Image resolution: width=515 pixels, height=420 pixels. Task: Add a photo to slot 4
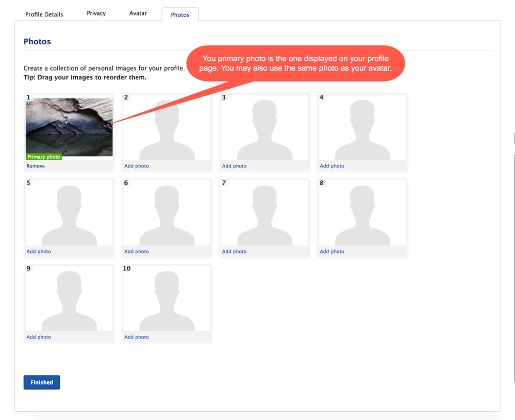point(331,165)
